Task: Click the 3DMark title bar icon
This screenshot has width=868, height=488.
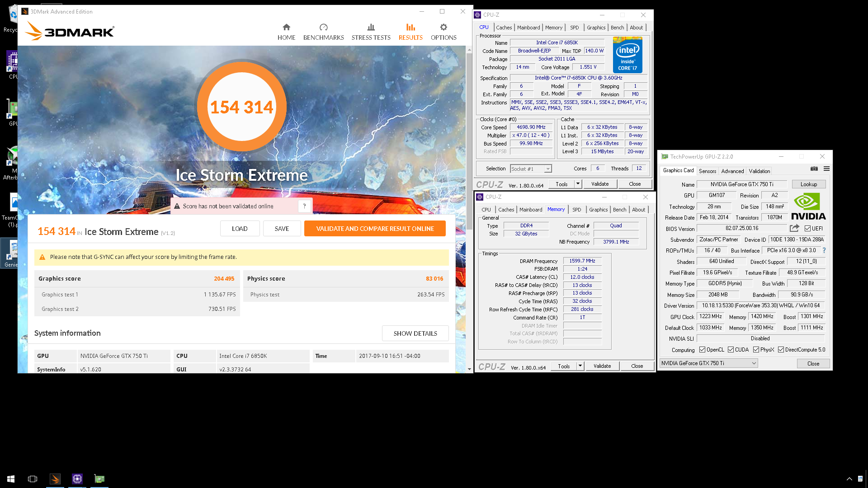Action: pyautogui.click(x=25, y=11)
